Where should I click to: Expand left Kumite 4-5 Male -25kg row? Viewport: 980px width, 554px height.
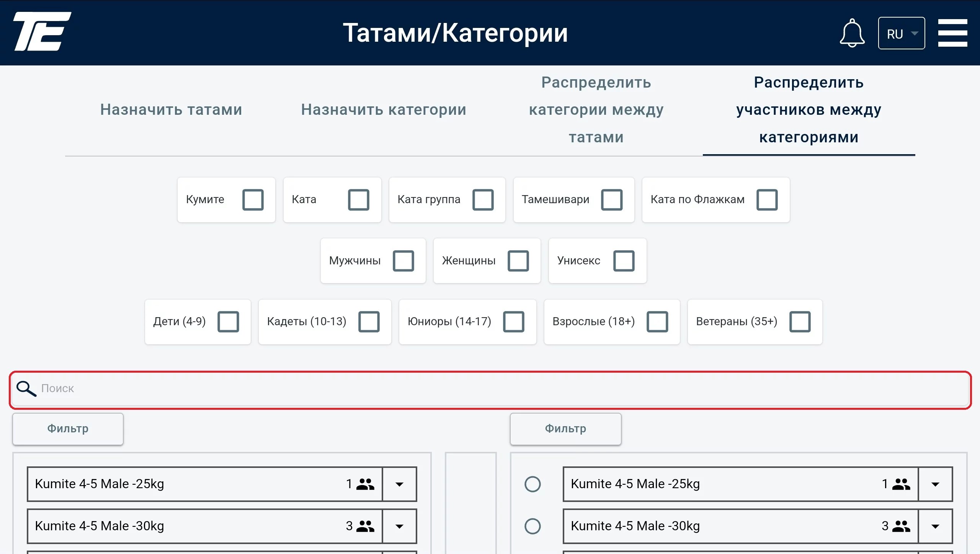[x=399, y=484]
